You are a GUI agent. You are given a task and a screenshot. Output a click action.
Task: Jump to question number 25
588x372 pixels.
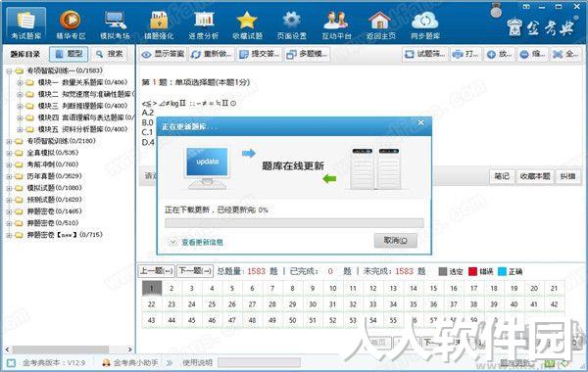(212, 304)
